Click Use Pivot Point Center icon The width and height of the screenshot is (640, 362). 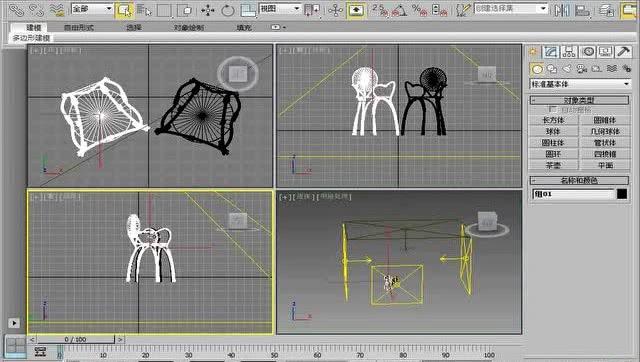pyautogui.click(x=312, y=10)
